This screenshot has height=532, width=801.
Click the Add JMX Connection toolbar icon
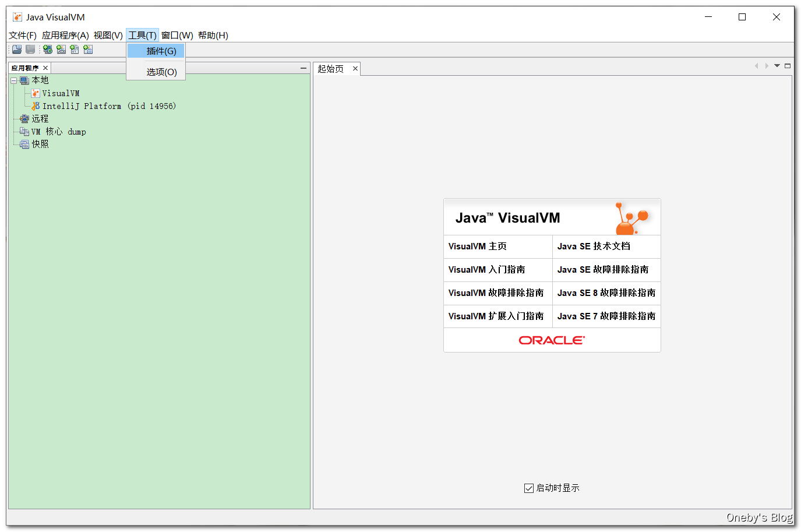point(61,50)
